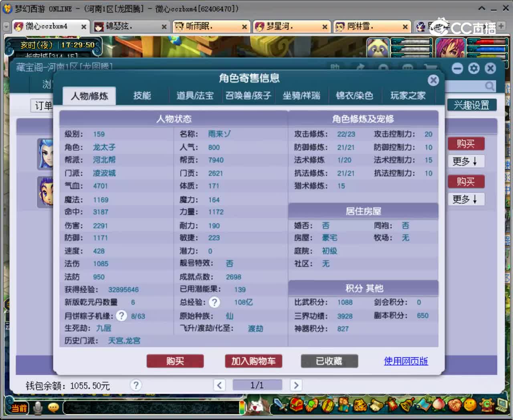Expand second listing's 更多 dropdown

tap(466, 199)
